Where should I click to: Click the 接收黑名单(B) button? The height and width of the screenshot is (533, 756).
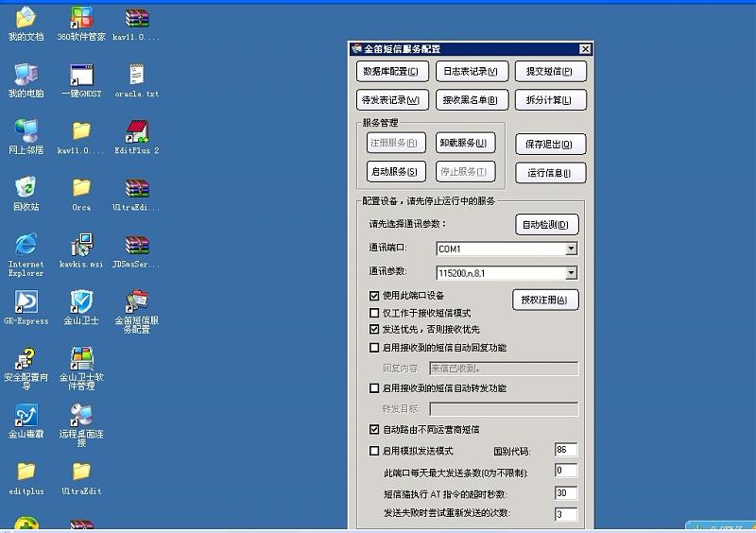click(472, 100)
